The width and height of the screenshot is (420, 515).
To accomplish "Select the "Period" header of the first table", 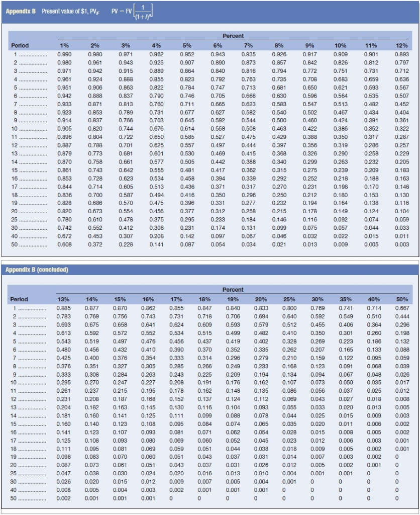I will coord(20,46).
